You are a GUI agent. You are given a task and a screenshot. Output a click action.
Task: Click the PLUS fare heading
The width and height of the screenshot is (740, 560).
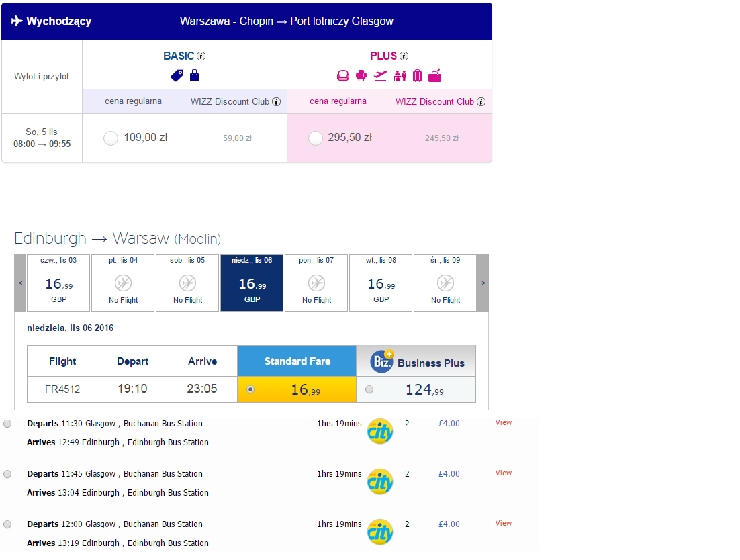coord(383,56)
